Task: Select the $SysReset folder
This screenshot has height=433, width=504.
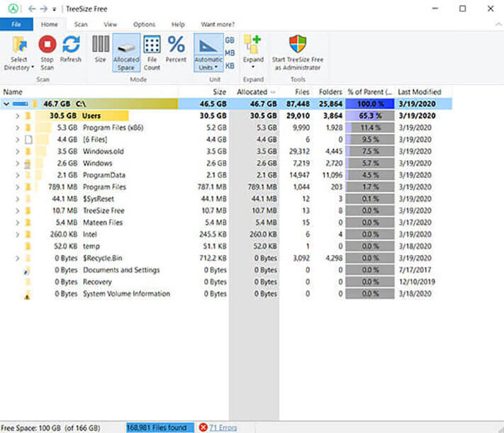Action: (99, 199)
